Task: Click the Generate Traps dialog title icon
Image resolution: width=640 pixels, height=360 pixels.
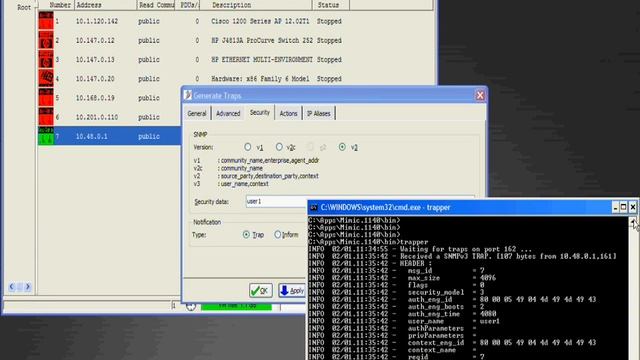Action: [188, 95]
